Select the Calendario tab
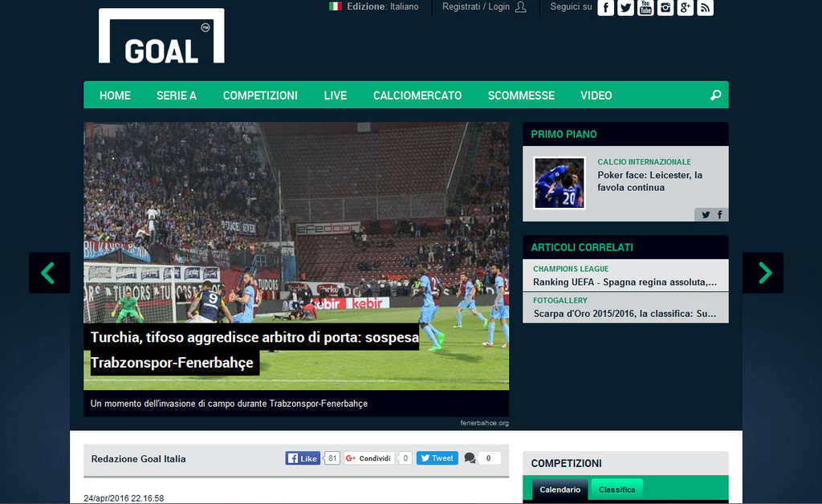This screenshot has width=822, height=504. pos(560,490)
